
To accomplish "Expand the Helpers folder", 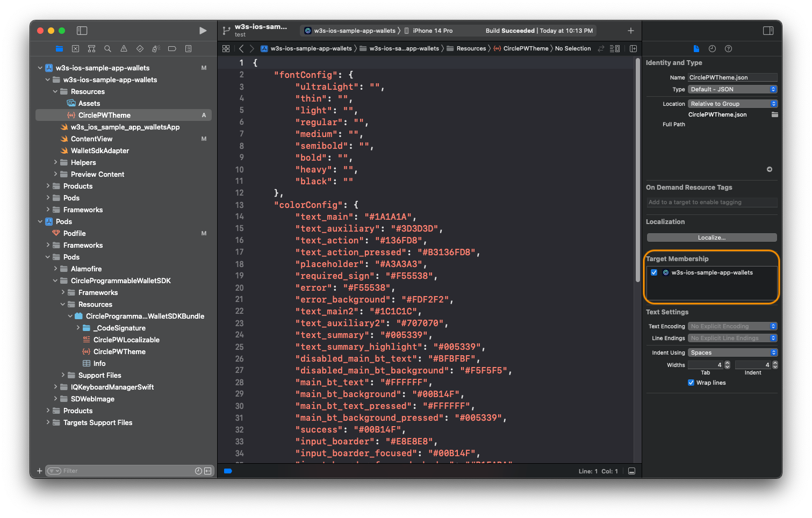I will 55,162.
